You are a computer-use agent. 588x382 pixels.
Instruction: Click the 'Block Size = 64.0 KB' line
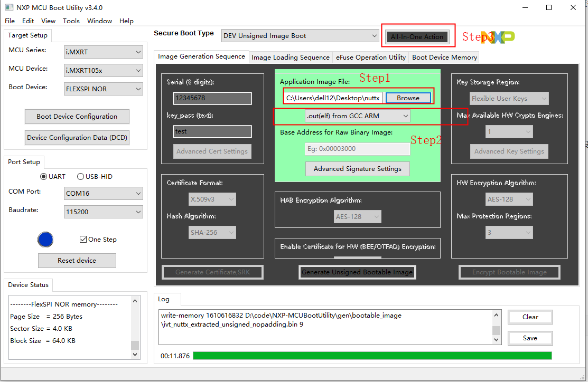(x=43, y=341)
